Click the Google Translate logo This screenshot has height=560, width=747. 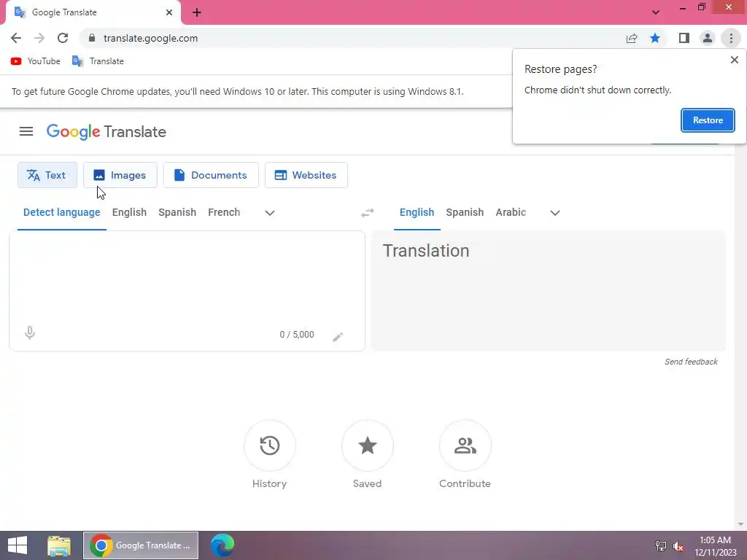click(x=107, y=131)
